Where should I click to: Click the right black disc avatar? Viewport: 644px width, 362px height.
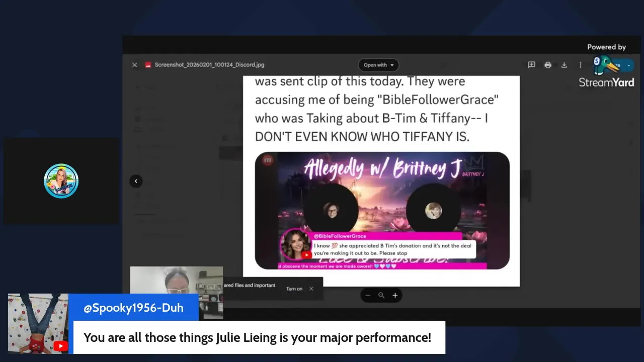pyautogui.click(x=433, y=210)
